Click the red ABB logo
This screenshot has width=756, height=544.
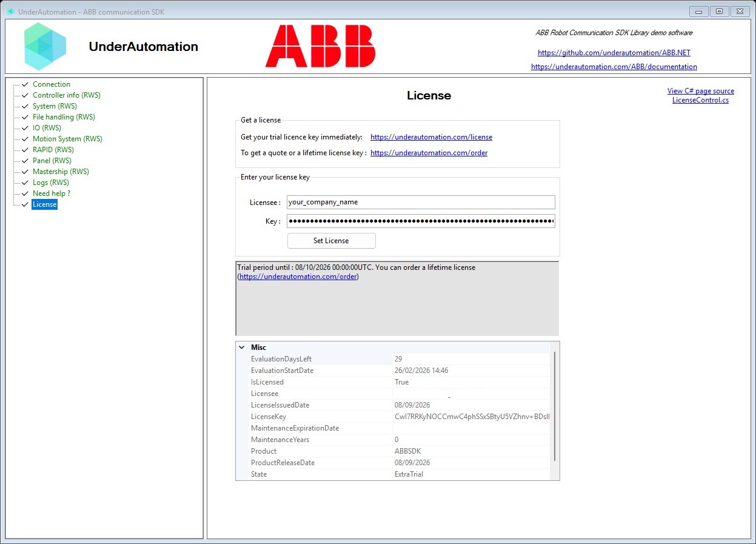tap(320, 46)
